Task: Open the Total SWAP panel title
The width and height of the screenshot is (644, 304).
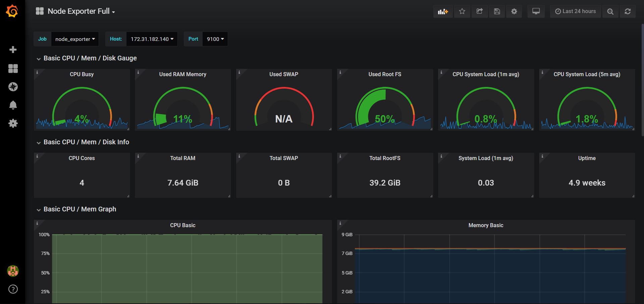Action: [284, 158]
